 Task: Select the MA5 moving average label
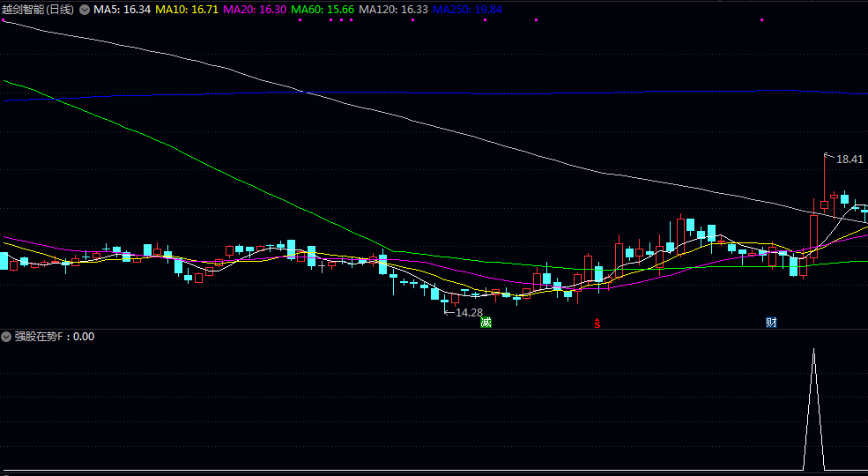pyautogui.click(x=122, y=10)
